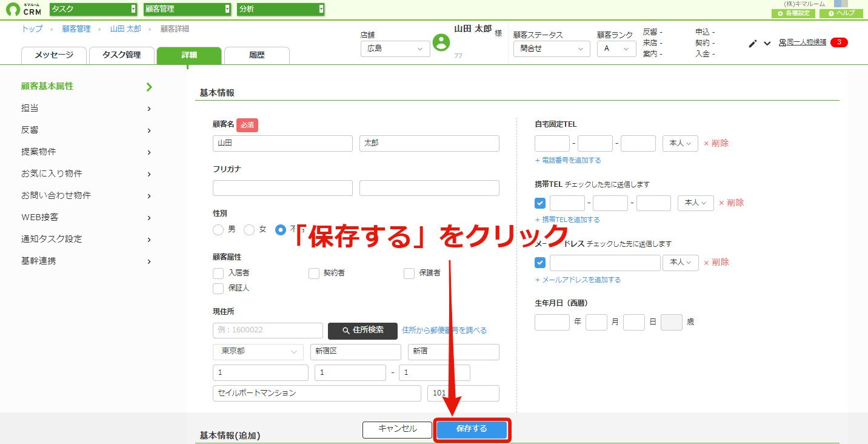Click the surname field containing 山田
The image size is (868, 444).
click(282, 143)
